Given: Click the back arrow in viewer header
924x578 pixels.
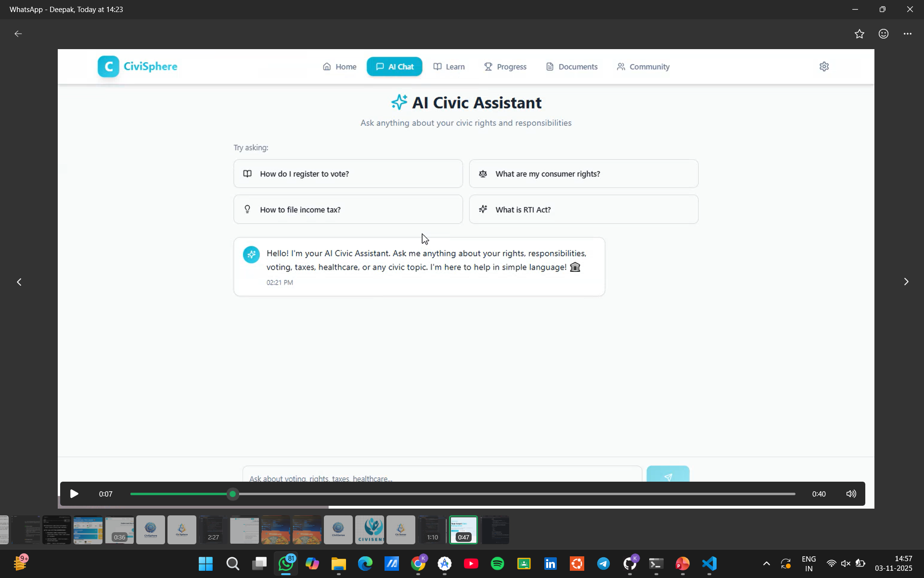Looking at the screenshot, I should [x=18, y=34].
